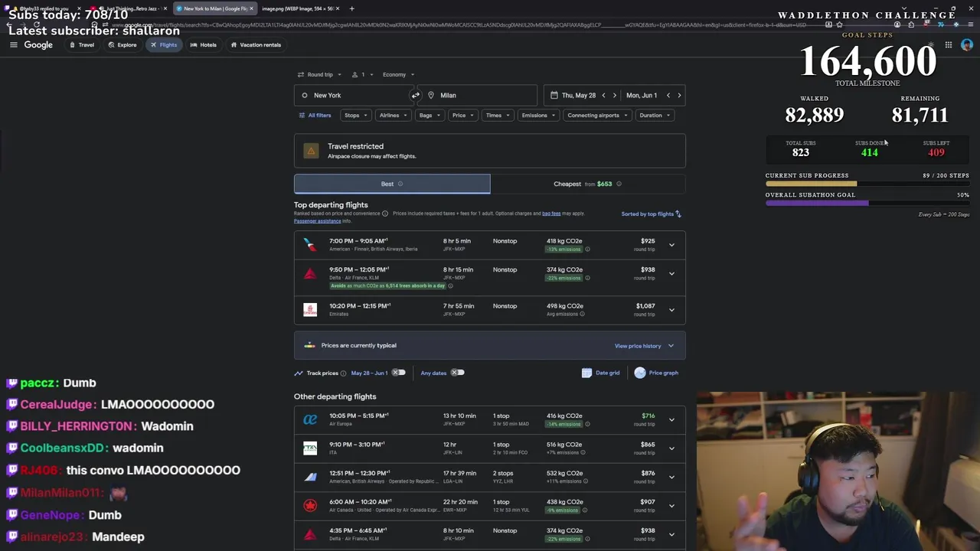
Task: Go to previous return date arrow
Action: (x=668, y=95)
